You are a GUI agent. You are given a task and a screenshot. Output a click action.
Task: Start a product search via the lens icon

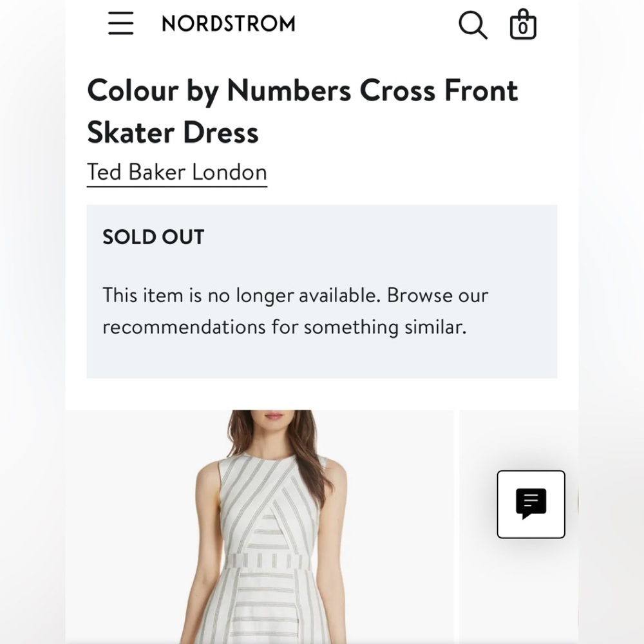(x=472, y=24)
